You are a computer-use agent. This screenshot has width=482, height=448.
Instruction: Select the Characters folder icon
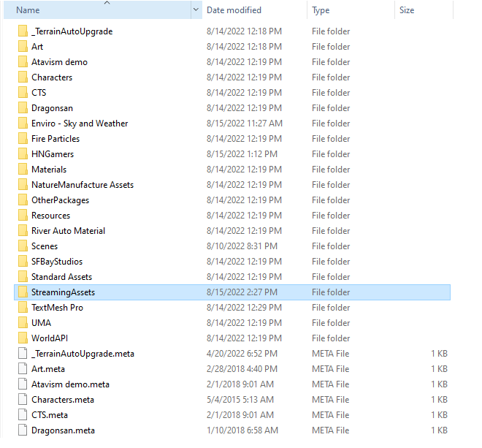point(23,77)
